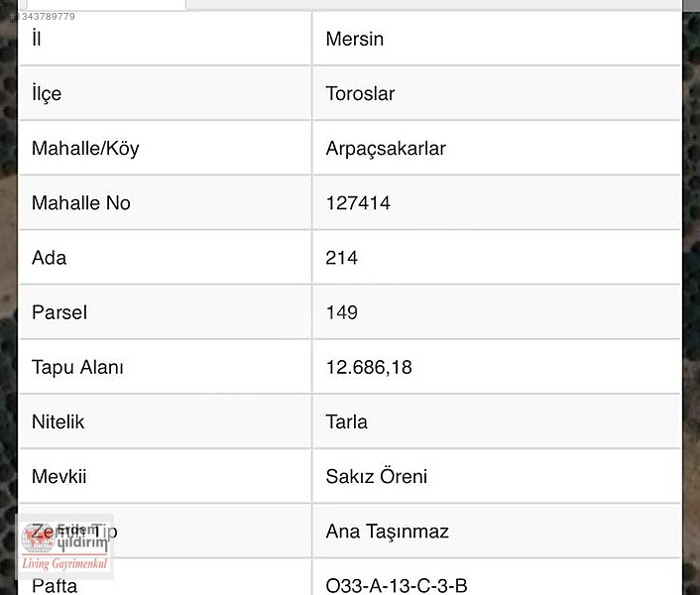The height and width of the screenshot is (595, 700).
Task: Click the Mahalle/Köy label
Action: pos(85,149)
